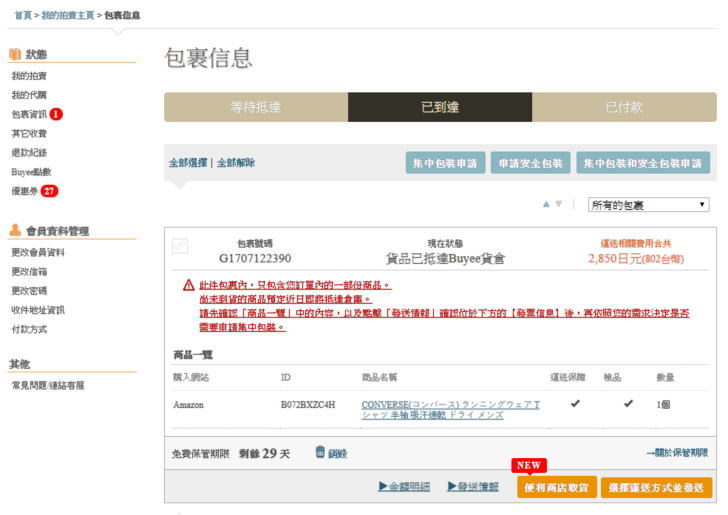Tick the checkbox for package G1707122390

coord(180,246)
